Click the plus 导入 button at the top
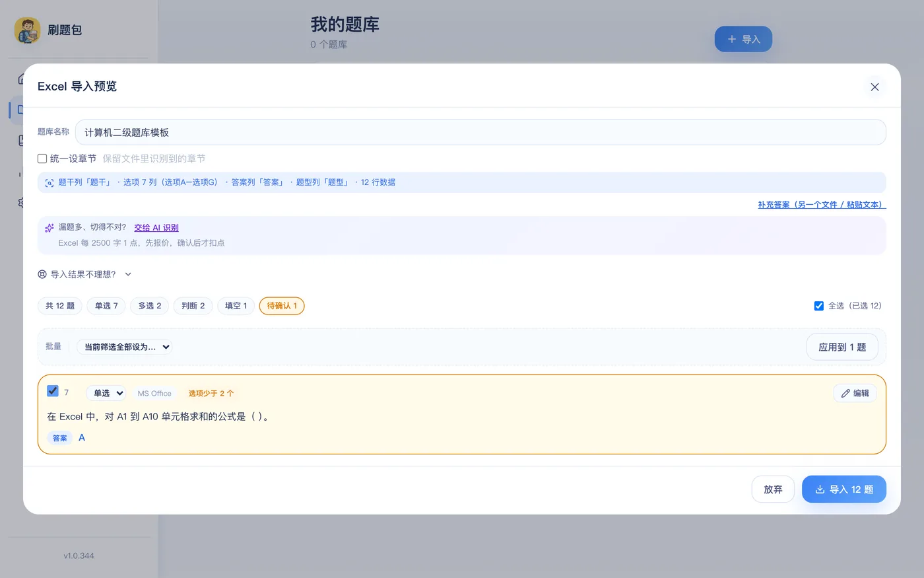924x578 pixels. tap(743, 39)
